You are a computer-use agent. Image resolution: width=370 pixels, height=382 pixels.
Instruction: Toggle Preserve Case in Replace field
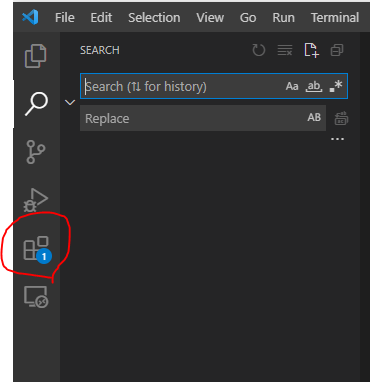coord(314,117)
